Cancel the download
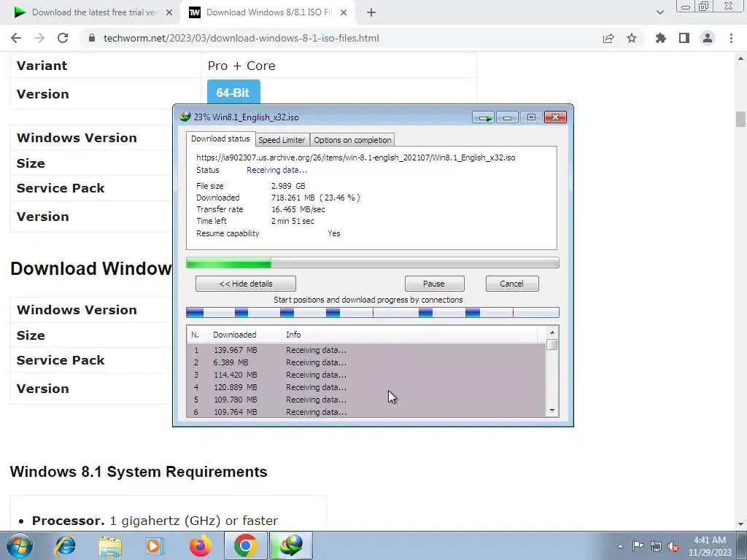Viewport: 747px width, 560px height. tap(512, 284)
